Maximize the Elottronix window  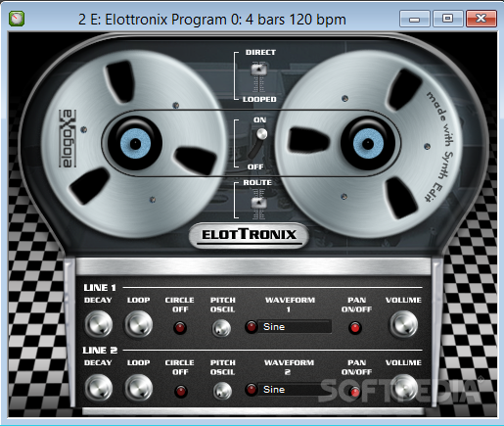pos(448,19)
